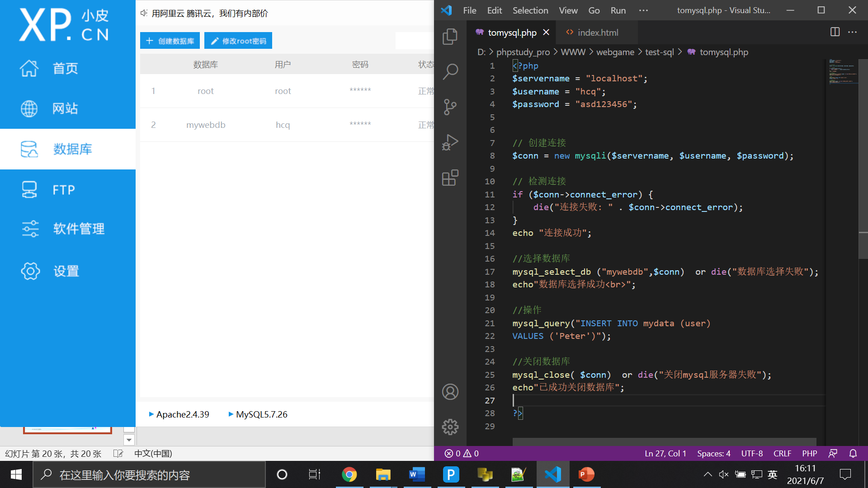Select PHP language mode in status bar
Viewport: 868px width, 488px height.
pyautogui.click(x=809, y=453)
